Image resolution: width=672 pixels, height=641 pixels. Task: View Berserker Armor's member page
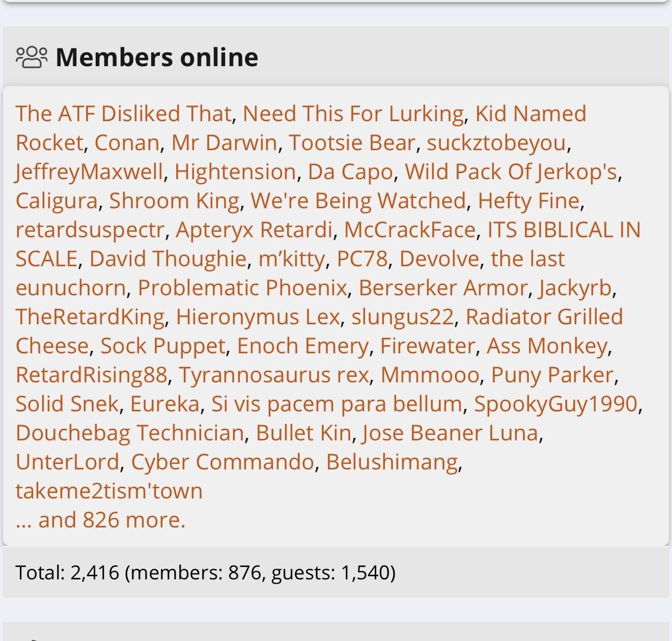[443, 288]
